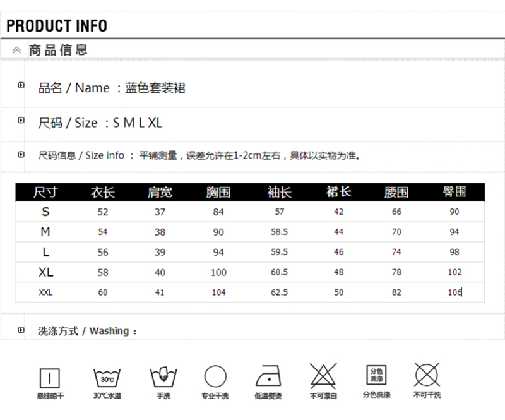Click the do-not-dry-clean crossed circle icon

427,375
